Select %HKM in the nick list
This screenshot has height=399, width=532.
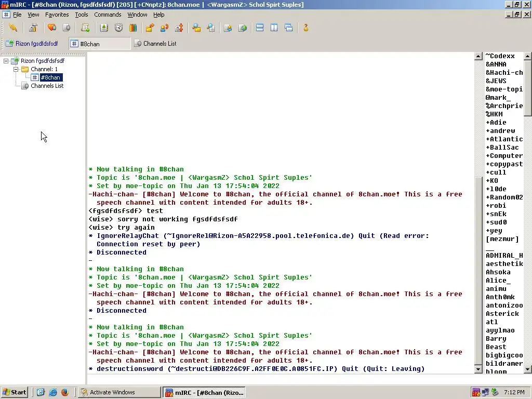point(495,114)
